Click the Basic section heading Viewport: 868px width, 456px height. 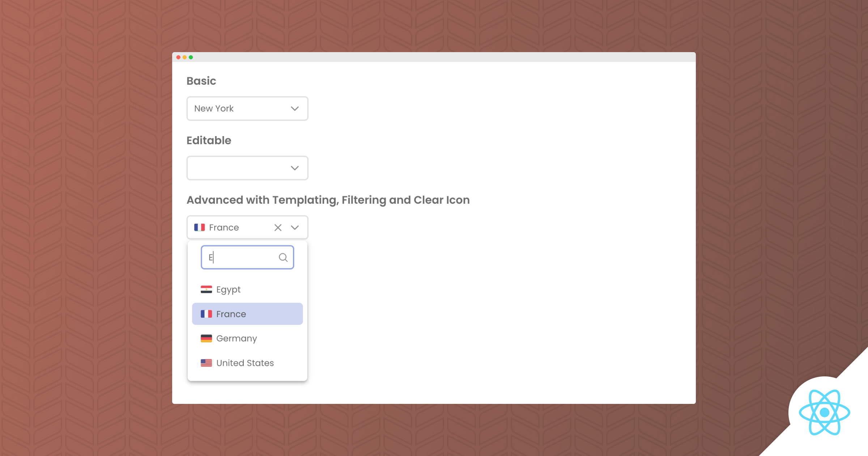201,81
